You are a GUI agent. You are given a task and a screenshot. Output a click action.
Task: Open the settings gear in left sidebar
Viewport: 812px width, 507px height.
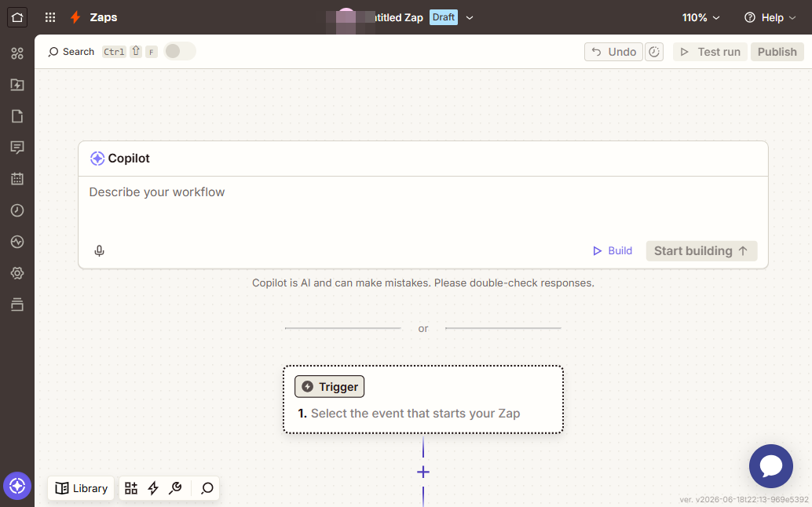coord(17,273)
